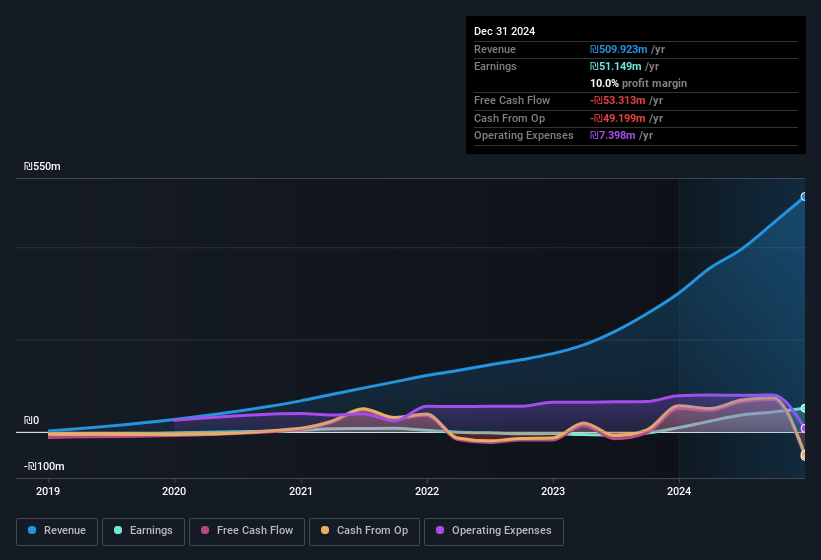Click the Dec 31 2024 tooltip date
The height and width of the screenshot is (560, 821).
[504, 31]
